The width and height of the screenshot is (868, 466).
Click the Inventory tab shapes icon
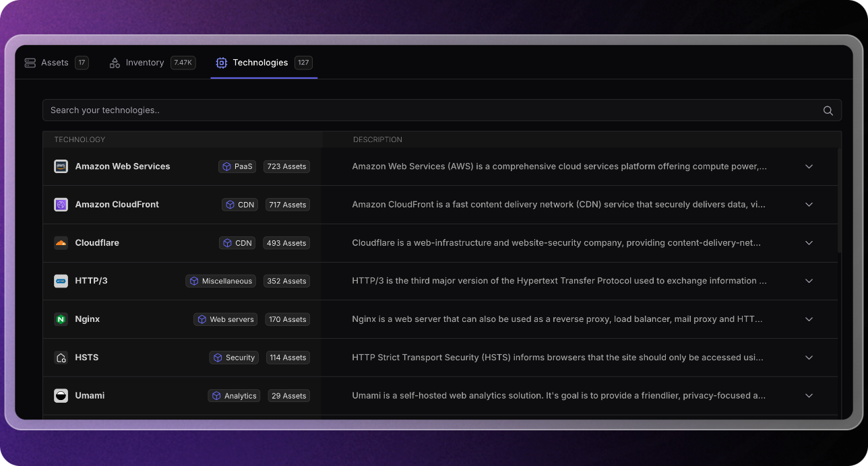coord(115,63)
